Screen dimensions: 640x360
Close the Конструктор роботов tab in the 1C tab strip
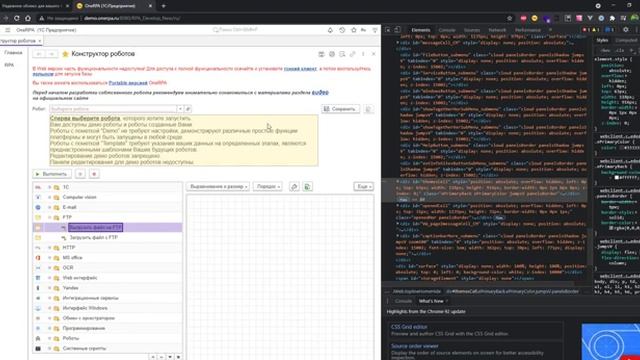pyautogui.click(x=40, y=41)
